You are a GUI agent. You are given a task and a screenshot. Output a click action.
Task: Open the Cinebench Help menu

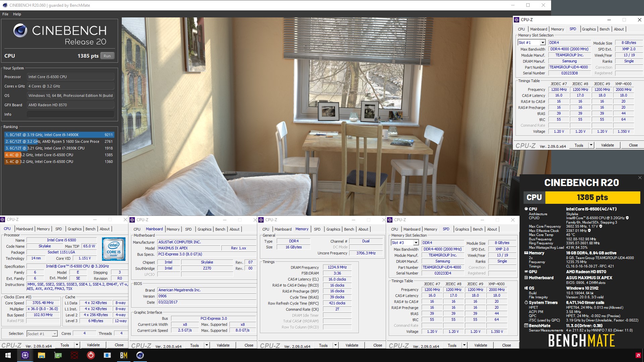[17, 14]
